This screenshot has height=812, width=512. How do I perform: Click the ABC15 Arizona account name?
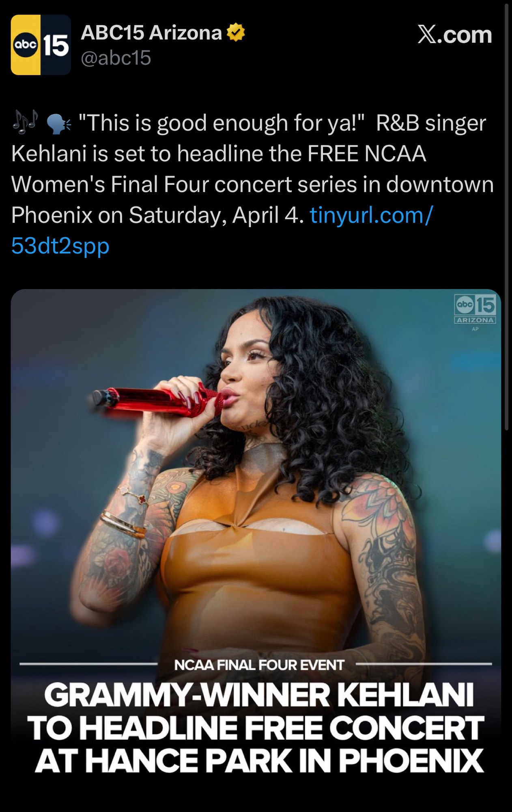point(151,32)
